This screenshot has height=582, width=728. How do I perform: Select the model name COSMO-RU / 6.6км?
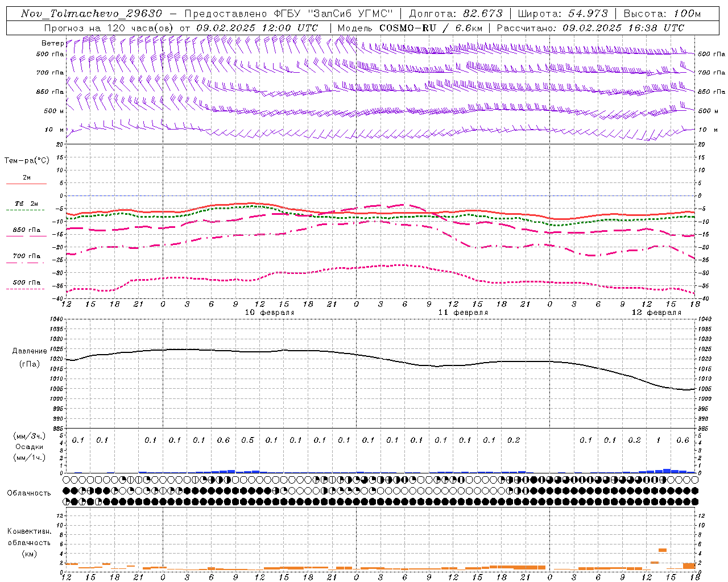[x=431, y=28]
